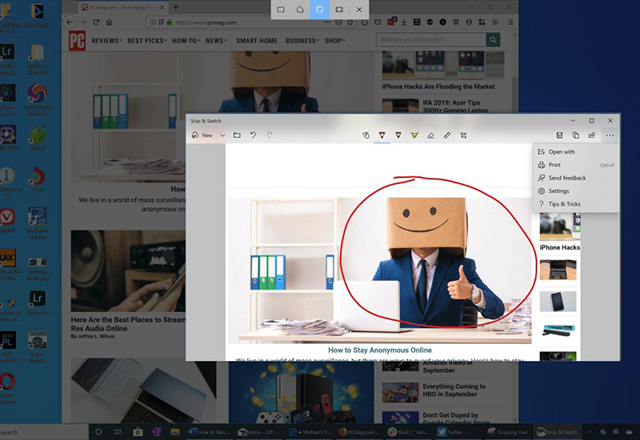Screen dimensions: 640x440
Task: Toggle touch writing tool in Snip & Sketch
Action: 366,135
